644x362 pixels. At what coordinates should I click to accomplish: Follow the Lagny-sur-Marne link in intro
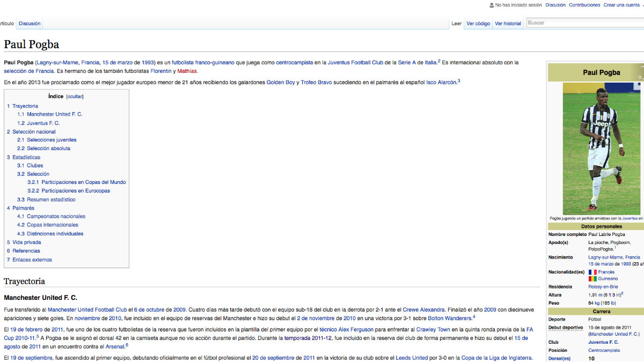[57, 63]
